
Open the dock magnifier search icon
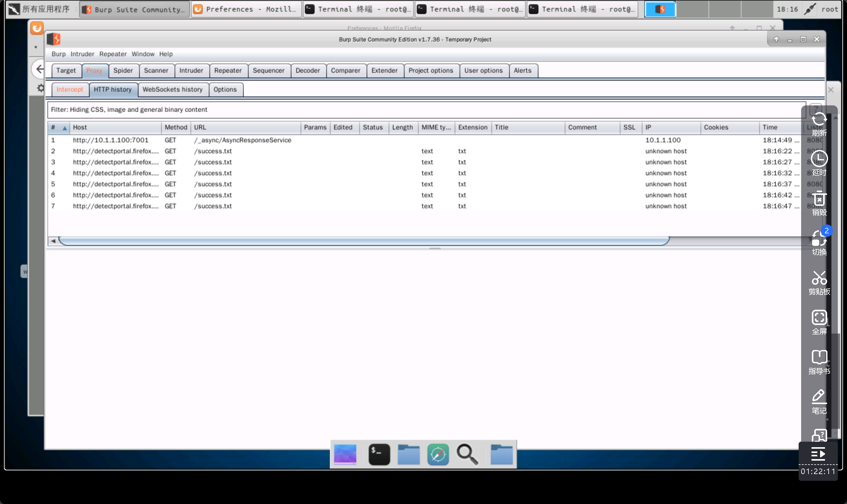pyautogui.click(x=467, y=455)
